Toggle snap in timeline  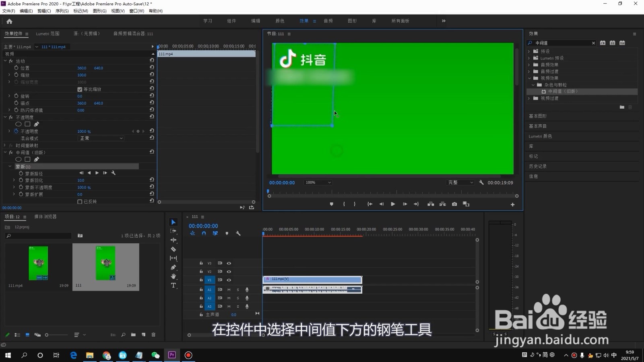204,233
